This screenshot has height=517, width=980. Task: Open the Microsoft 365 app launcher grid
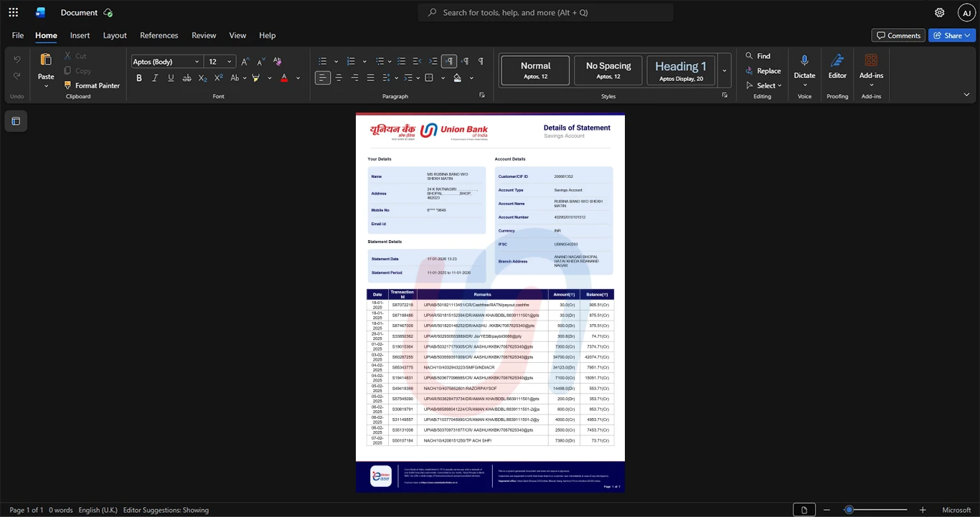click(x=13, y=12)
